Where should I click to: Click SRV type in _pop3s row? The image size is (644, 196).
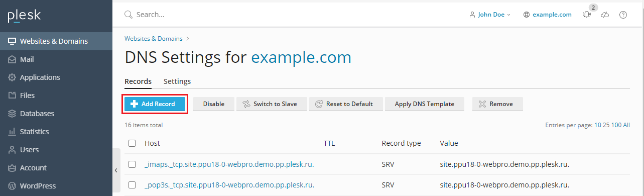click(x=388, y=185)
